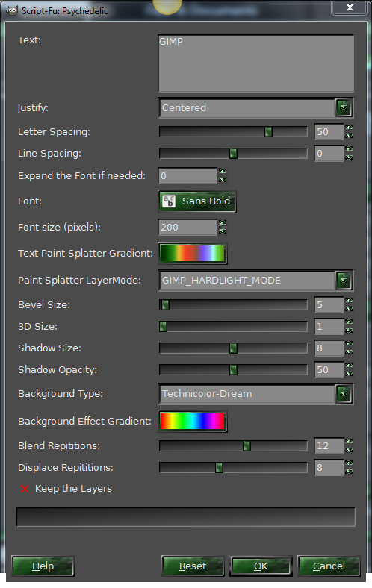The width and height of the screenshot is (372, 588).
Task: Decrease Line Spacing with down arrow
Action: click(349, 157)
